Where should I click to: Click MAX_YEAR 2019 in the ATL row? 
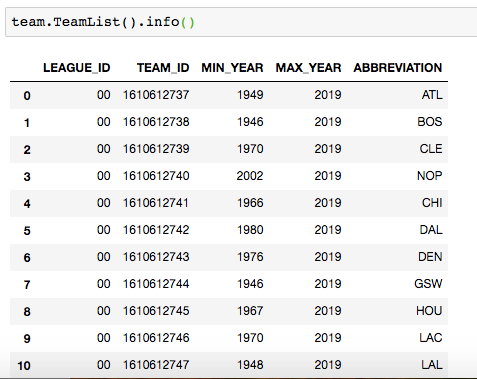[x=328, y=95]
